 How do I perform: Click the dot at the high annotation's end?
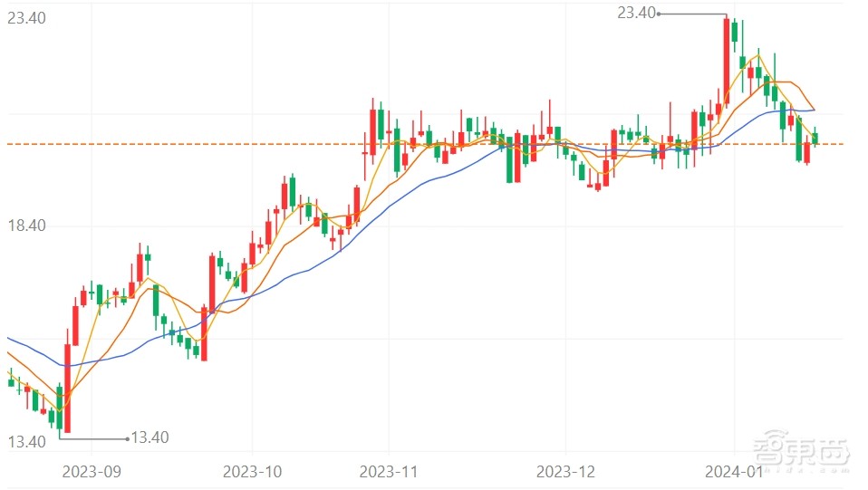[659, 14]
